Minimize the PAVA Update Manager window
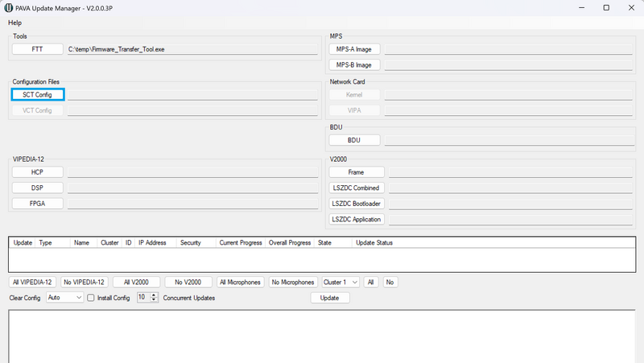Viewport: 644px width, 363px height. pos(581,8)
